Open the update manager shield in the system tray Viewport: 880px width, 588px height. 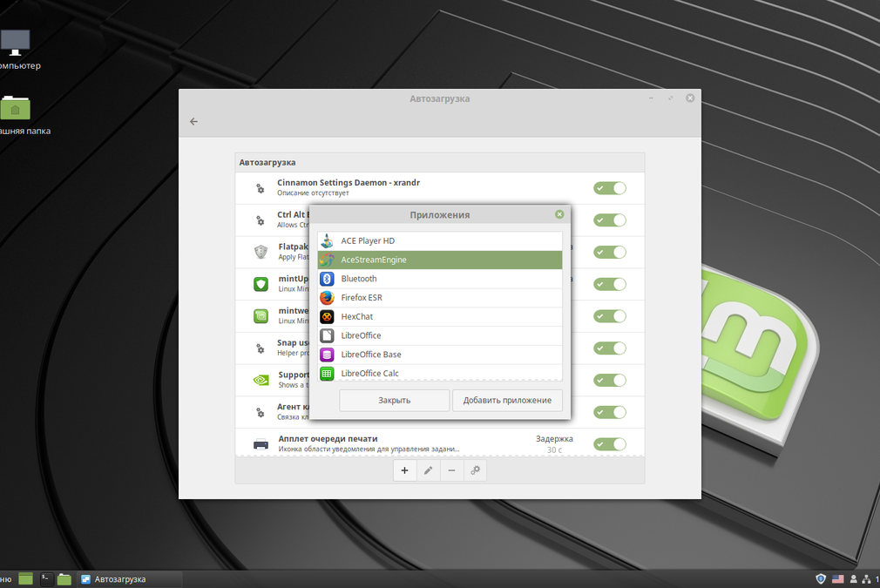(821, 579)
